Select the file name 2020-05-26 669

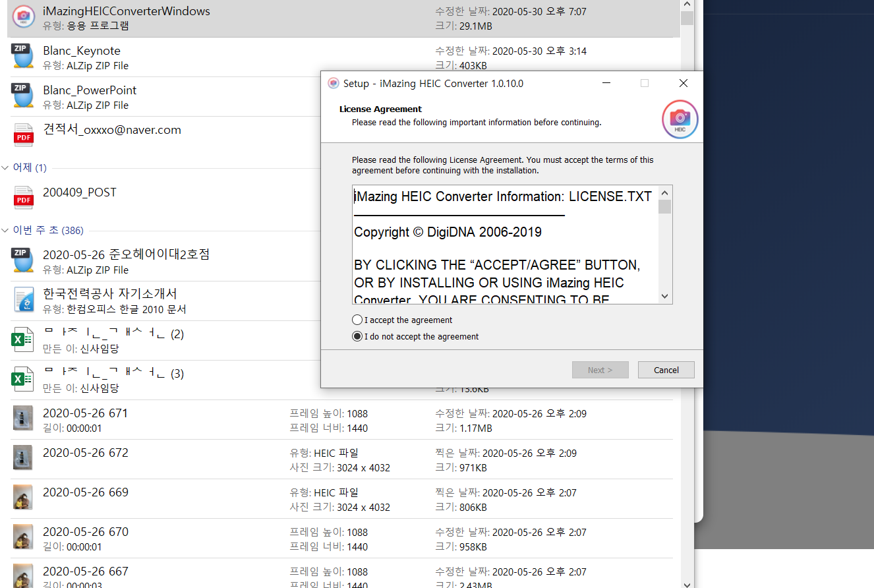pyautogui.click(x=86, y=492)
